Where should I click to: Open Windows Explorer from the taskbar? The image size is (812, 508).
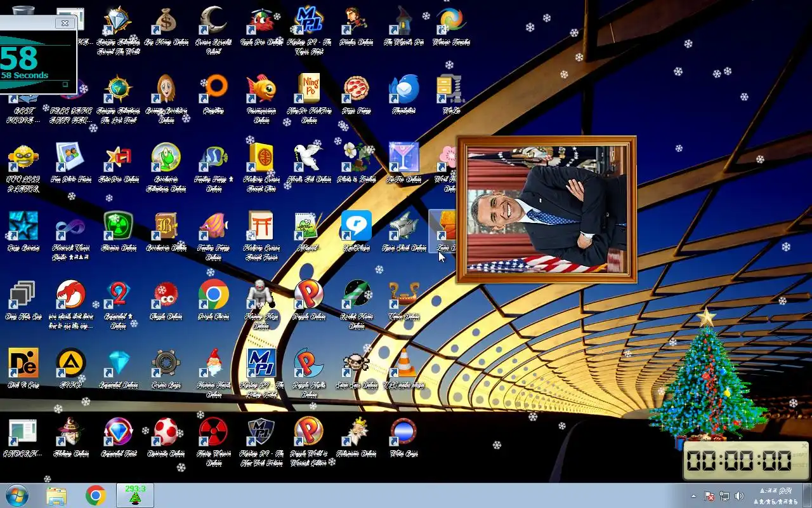click(x=56, y=495)
